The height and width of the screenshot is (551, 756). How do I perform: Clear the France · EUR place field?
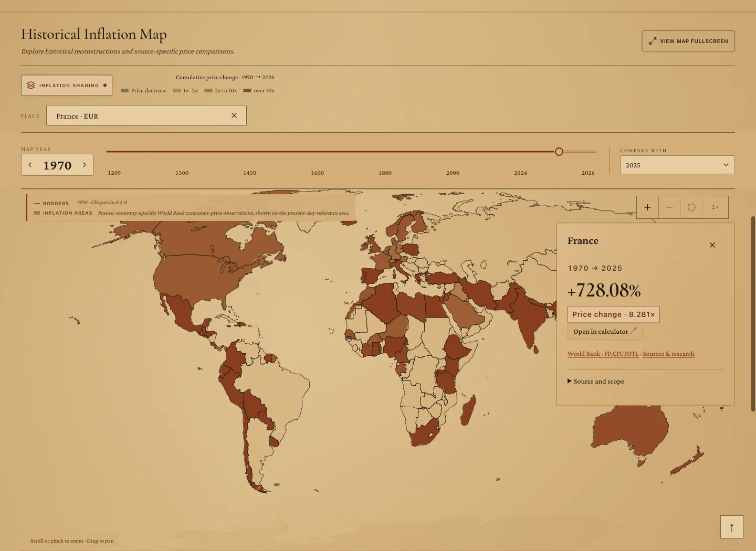pyautogui.click(x=234, y=115)
